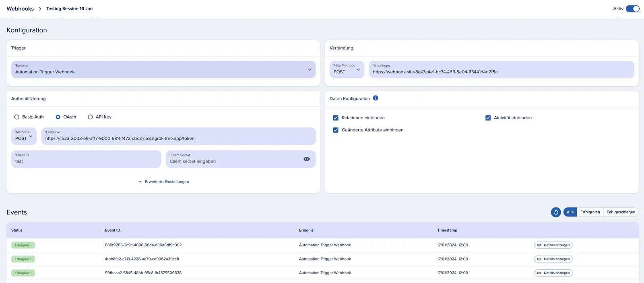Click event ID 886f9286-3c9c-4008-86da-d86a8df9c062
644x283 pixels.
point(143,245)
